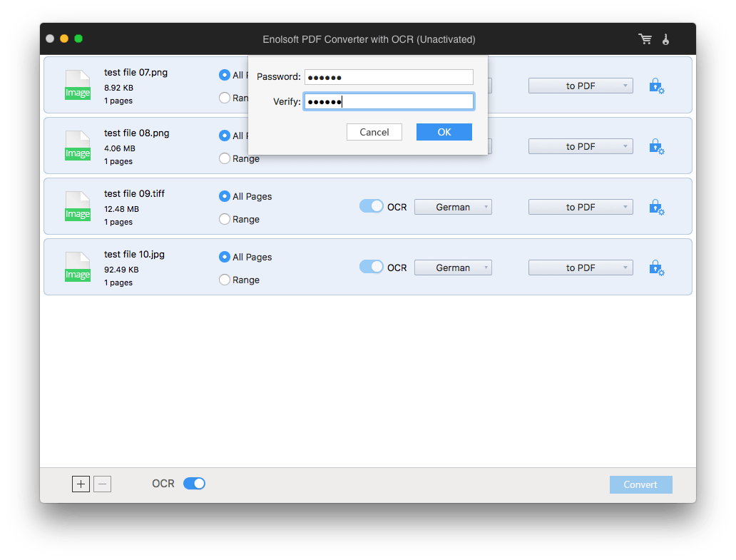Viewport: 736px width, 560px height.
Task: Click the activation key icon
Action: point(665,39)
